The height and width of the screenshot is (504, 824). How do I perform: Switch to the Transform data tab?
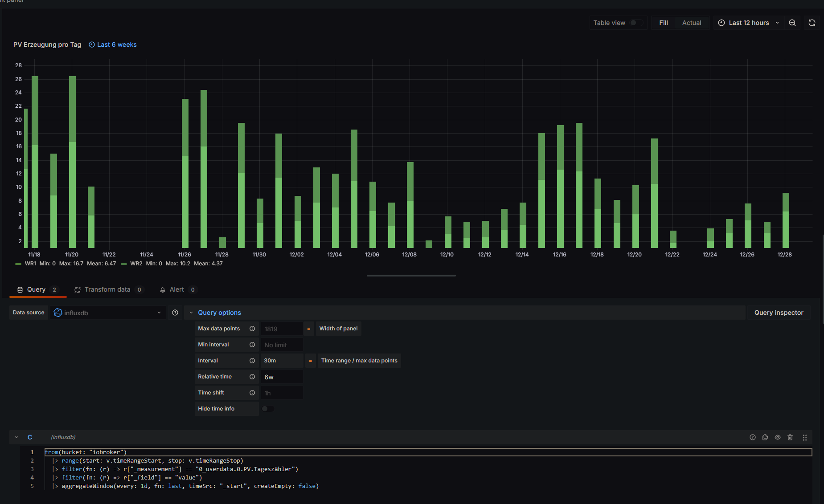tap(109, 289)
